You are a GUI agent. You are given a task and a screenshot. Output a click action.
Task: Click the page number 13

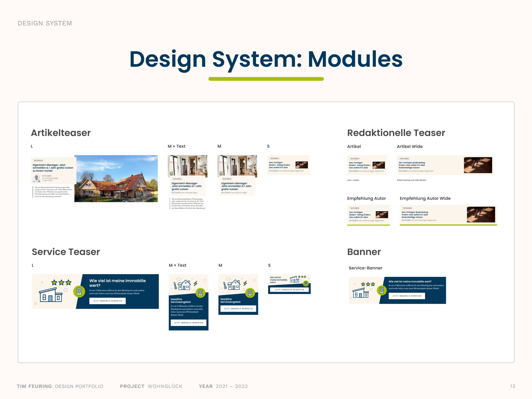(x=512, y=386)
